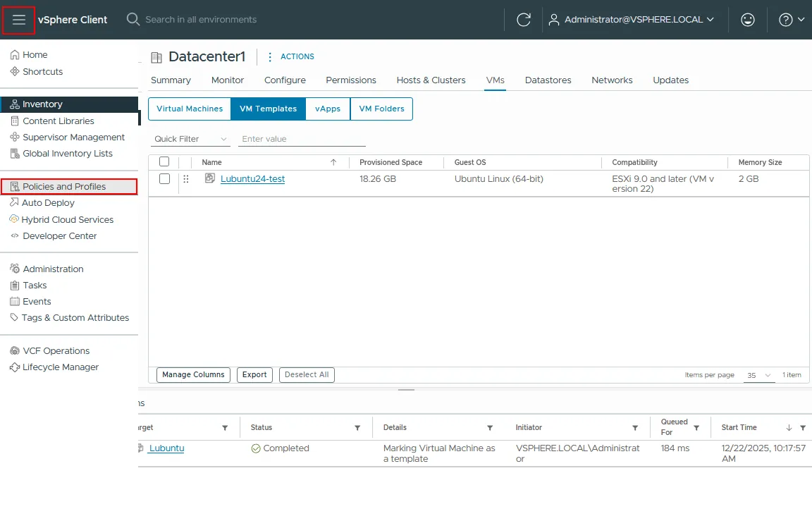Click the Manage Columns button

click(193, 375)
